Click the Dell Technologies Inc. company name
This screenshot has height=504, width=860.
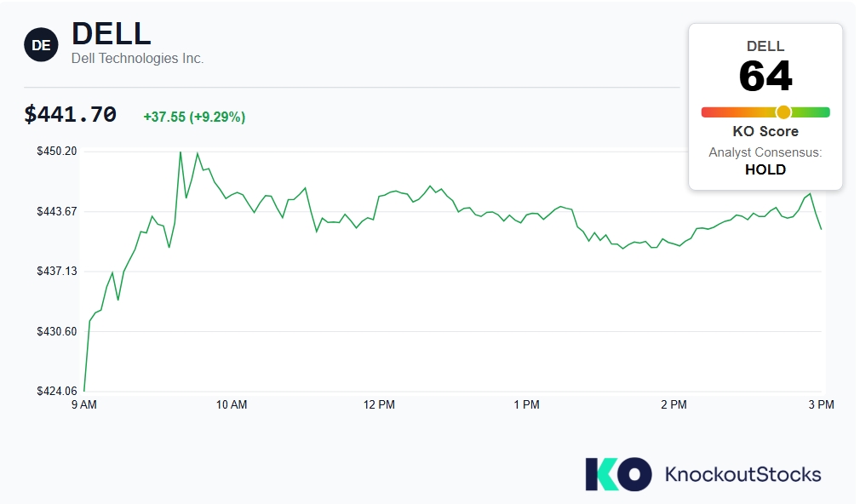[138, 58]
